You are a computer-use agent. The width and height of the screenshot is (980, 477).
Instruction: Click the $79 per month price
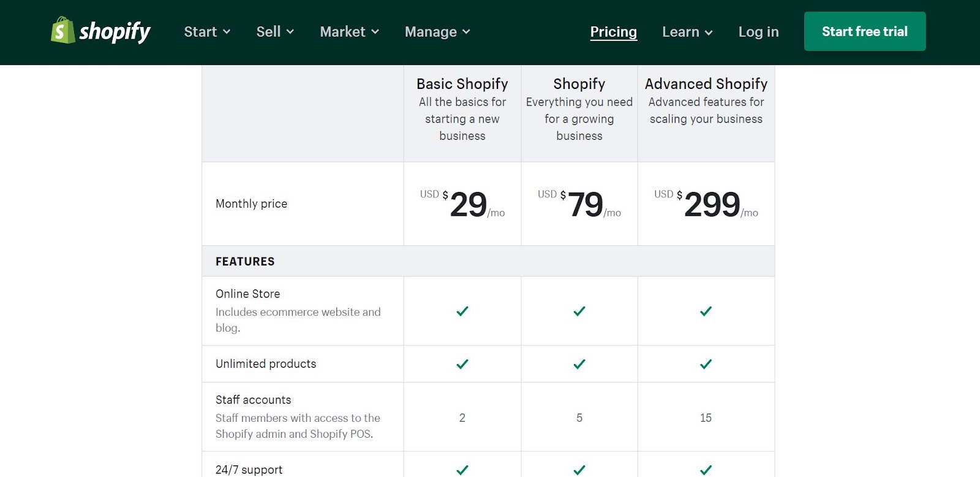click(x=579, y=204)
